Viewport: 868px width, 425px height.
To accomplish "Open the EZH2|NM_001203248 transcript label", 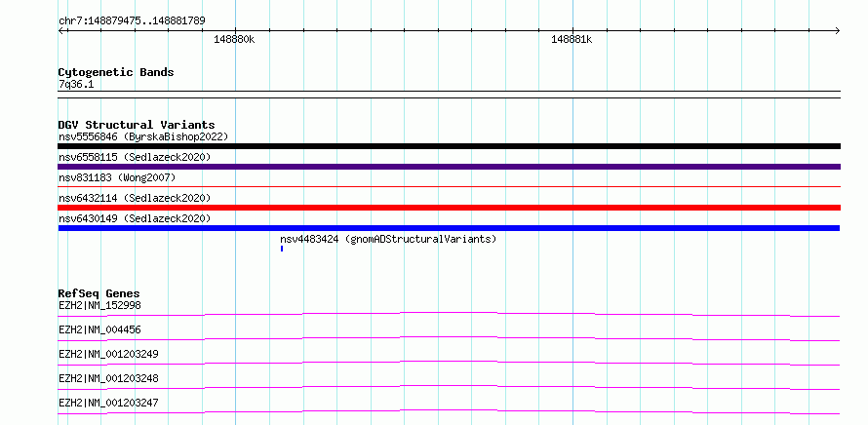I will tap(108, 378).
